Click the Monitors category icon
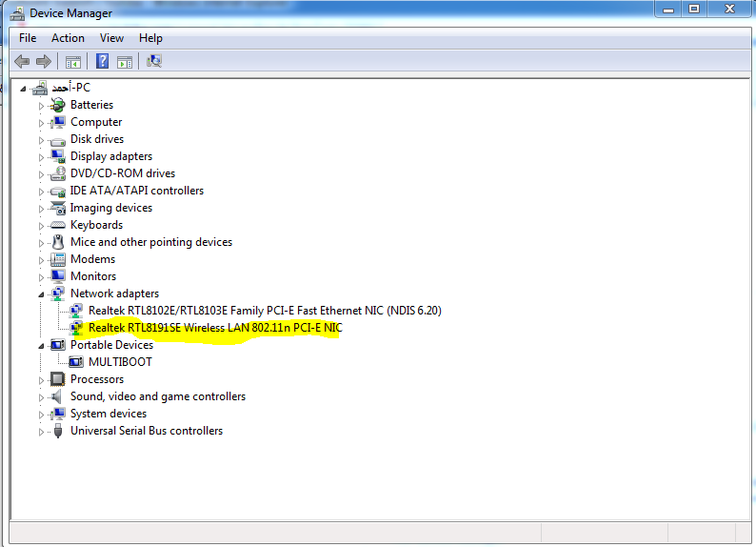Screen dimensions: 756x547 coord(58,276)
